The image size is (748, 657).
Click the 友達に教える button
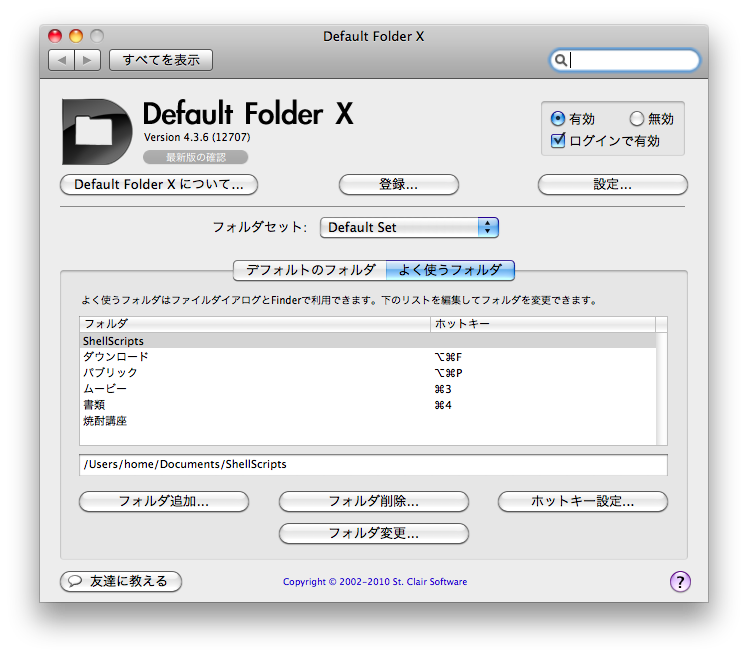(x=121, y=581)
